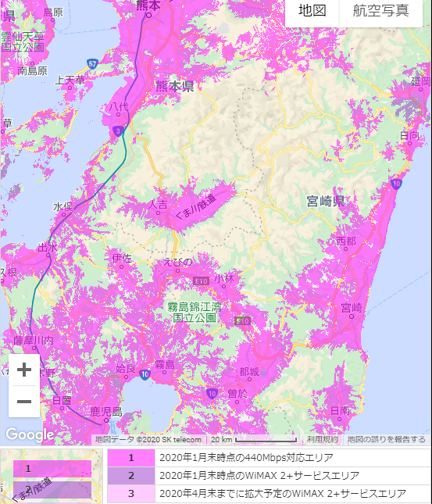Click the E10 expressway marker near 小林
This screenshot has width=432, height=504.
[x=201, y=281]
